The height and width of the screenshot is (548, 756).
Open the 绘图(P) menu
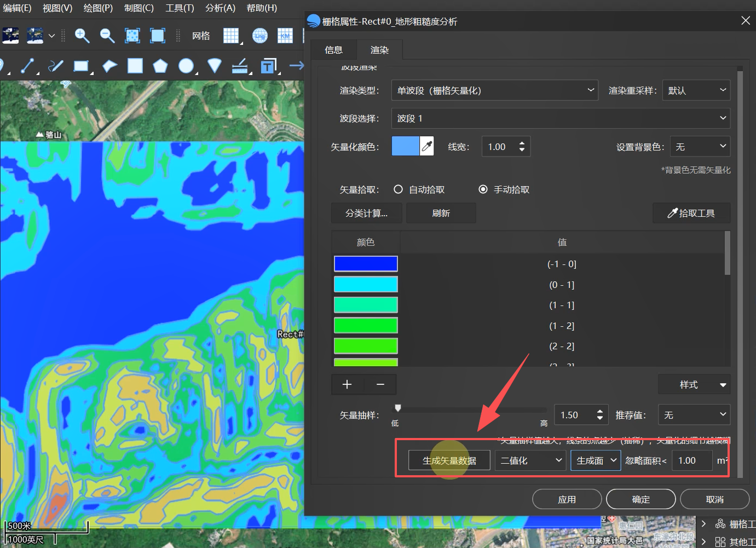pos(98,8)
